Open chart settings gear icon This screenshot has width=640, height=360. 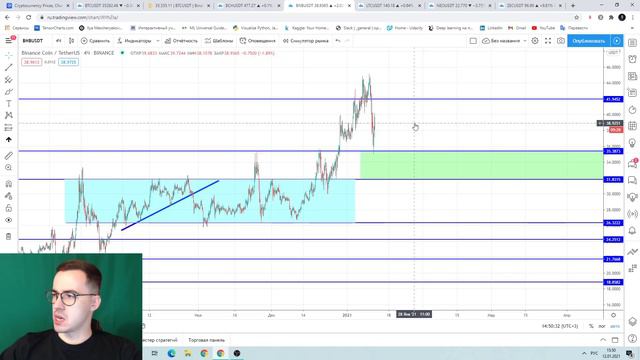pyautogui.click(x=535, y=41)
